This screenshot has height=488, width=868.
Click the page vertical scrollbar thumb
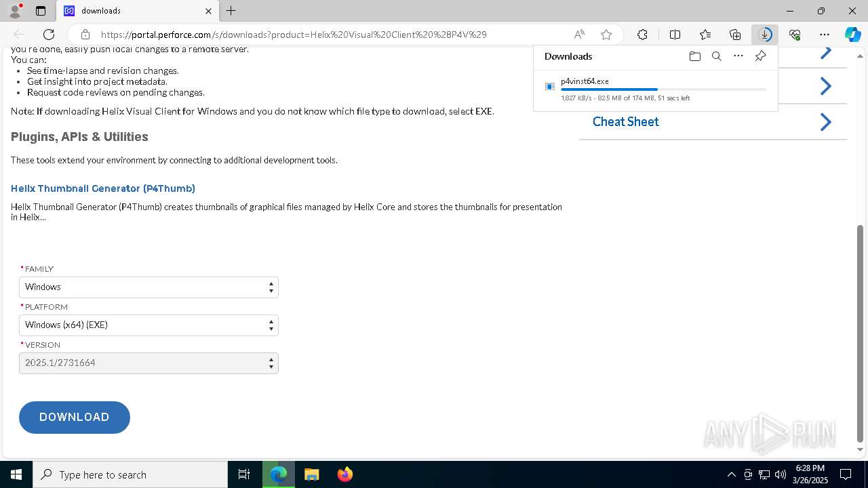click(x=860, y=333)
